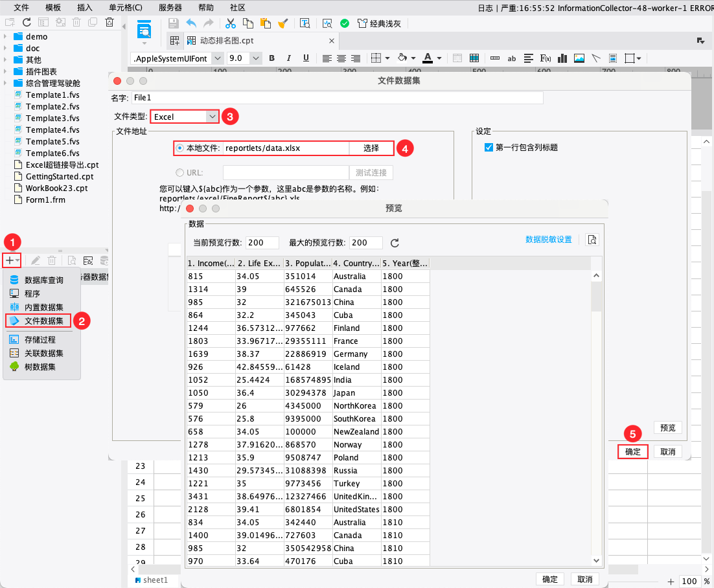Select the 本地文件 radio button
714x588 pixels.
pos(180,148)
